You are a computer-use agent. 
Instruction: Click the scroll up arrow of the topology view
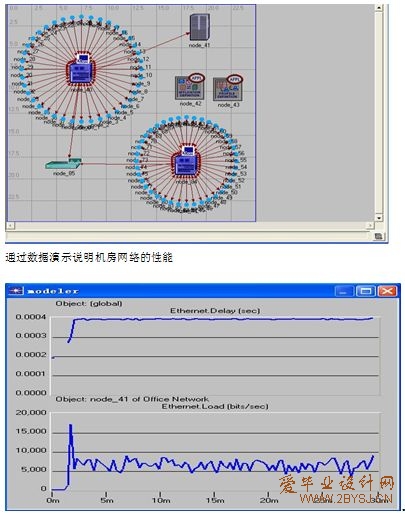[378, 8]
